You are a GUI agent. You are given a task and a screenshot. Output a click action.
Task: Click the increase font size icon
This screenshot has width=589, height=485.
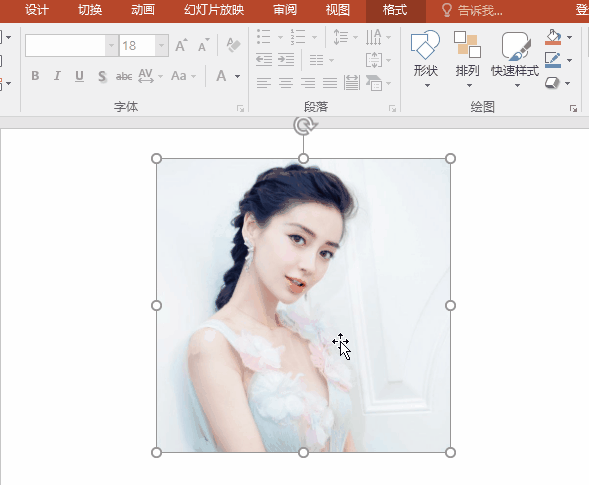[181, 45]
